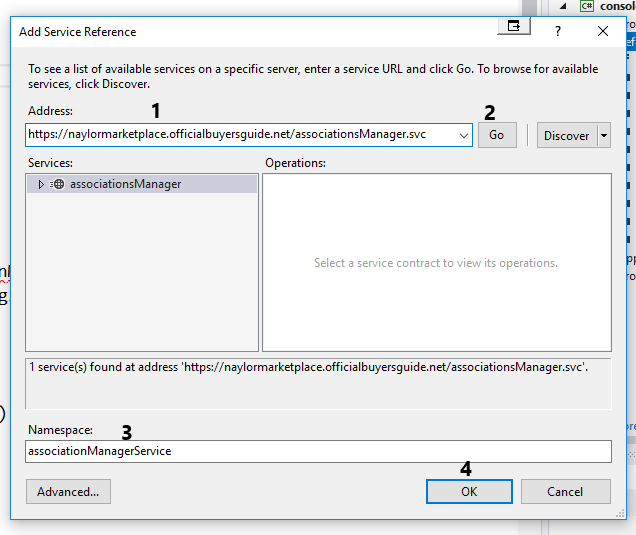Click the Discover button
Image resolution: width=636 pixels, height=535 pixels.
(x=566, y=135)
